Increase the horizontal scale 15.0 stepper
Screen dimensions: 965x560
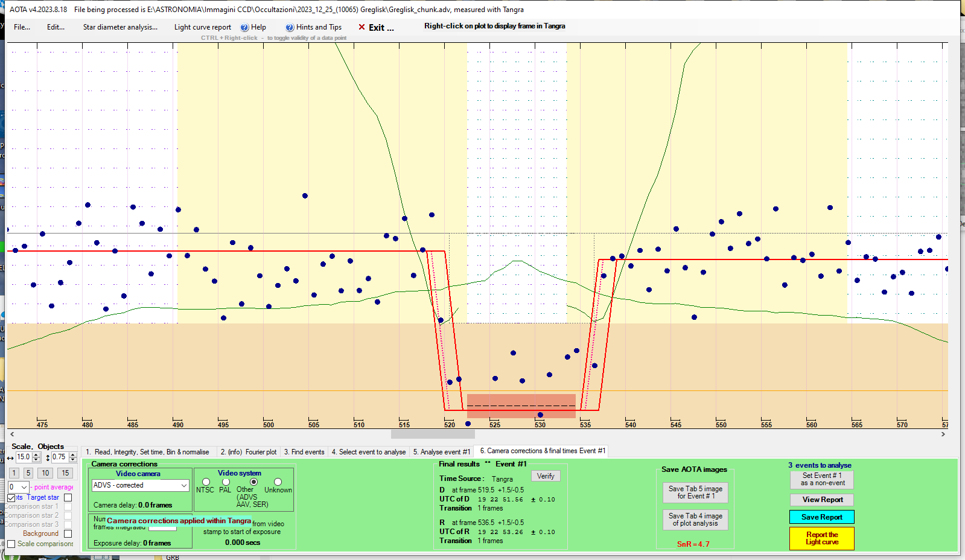point(36,455)
